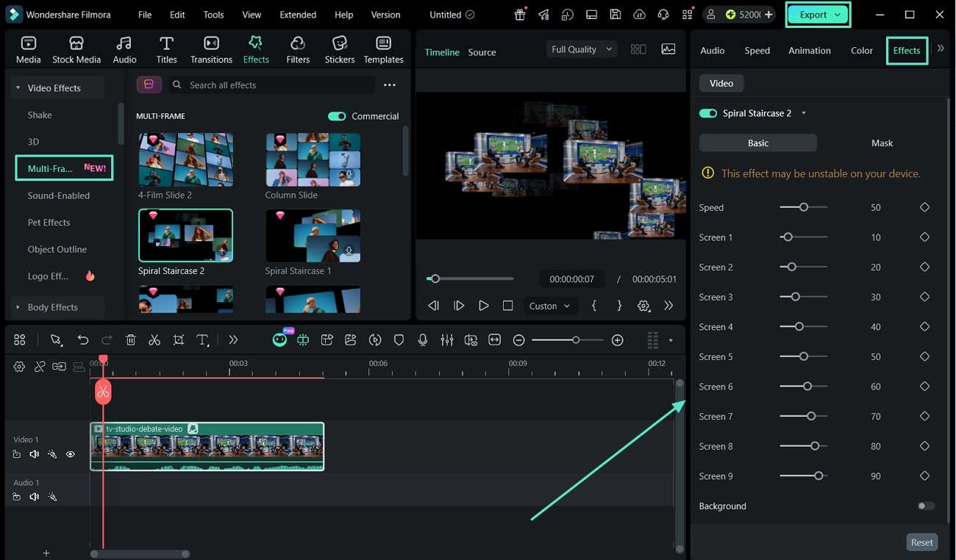Viewport: 956px width, 560px height.
Task: Click the marker shield icon
Action: (x=399, y=340)
